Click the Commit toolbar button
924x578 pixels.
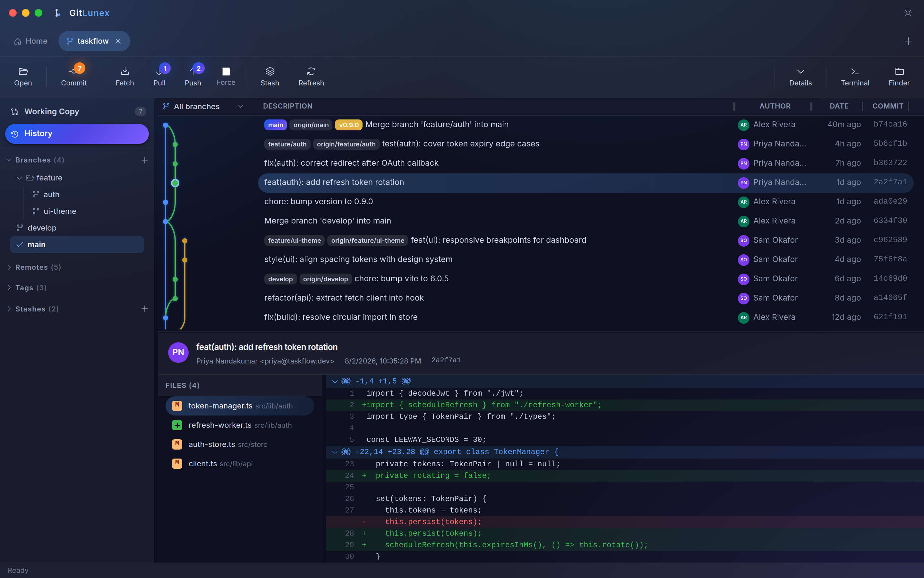coord(74,77)
